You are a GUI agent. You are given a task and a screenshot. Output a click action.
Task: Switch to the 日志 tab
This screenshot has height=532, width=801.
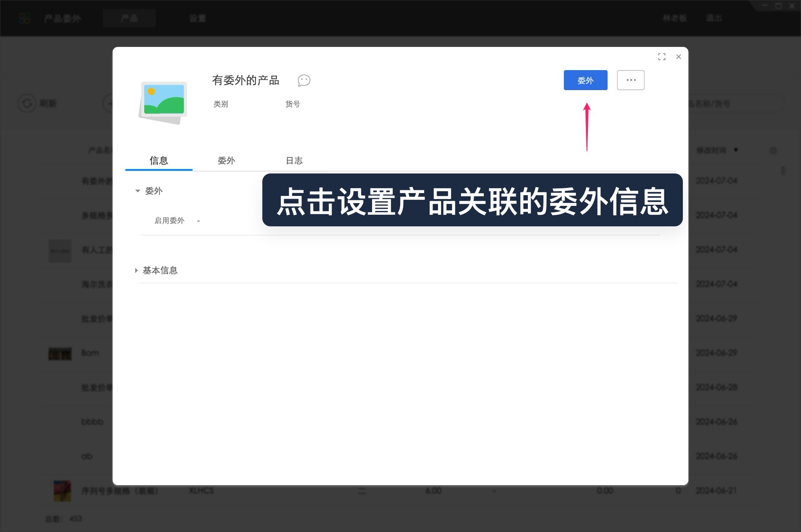(294, 161)
